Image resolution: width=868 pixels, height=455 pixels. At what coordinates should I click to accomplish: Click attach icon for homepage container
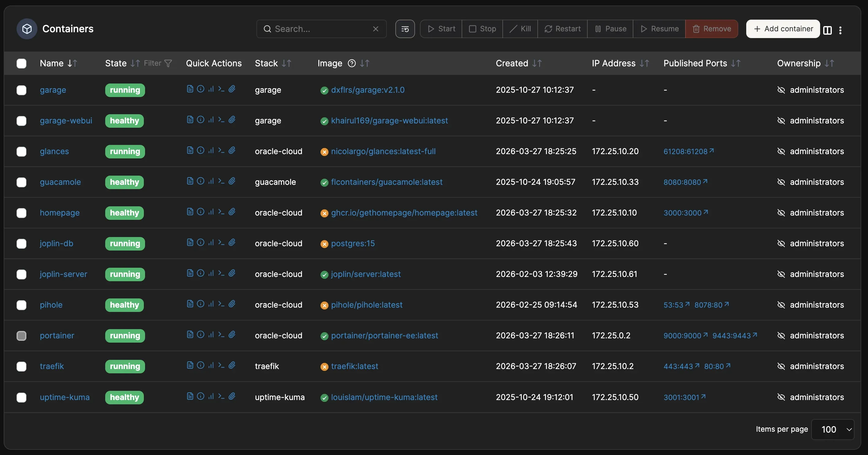(232, 212)
